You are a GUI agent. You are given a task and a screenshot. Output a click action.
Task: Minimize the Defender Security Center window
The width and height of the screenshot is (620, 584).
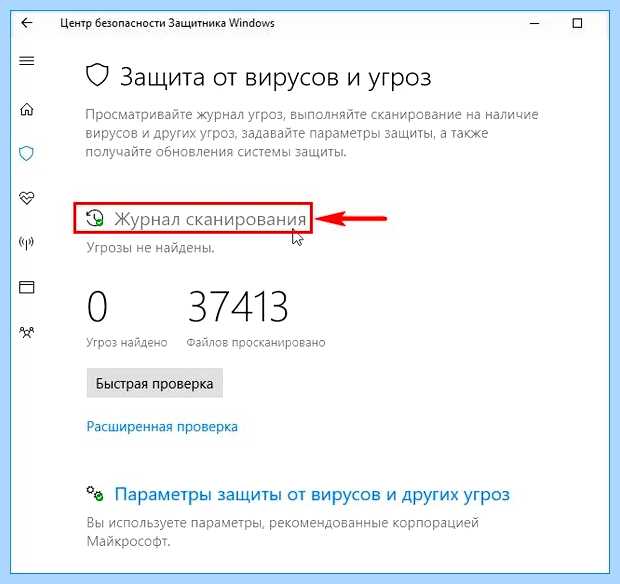(x=535, y=23)
